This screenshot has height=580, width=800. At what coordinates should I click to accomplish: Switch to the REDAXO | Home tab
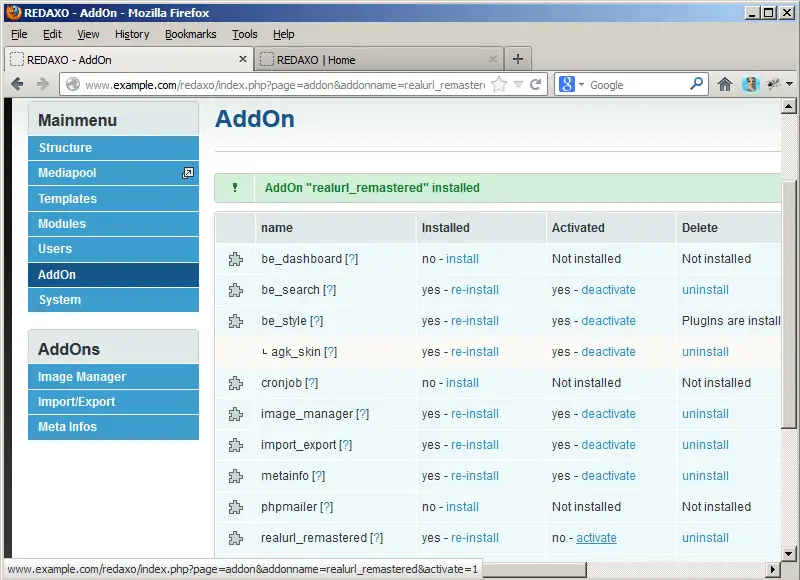coord(379,60)
